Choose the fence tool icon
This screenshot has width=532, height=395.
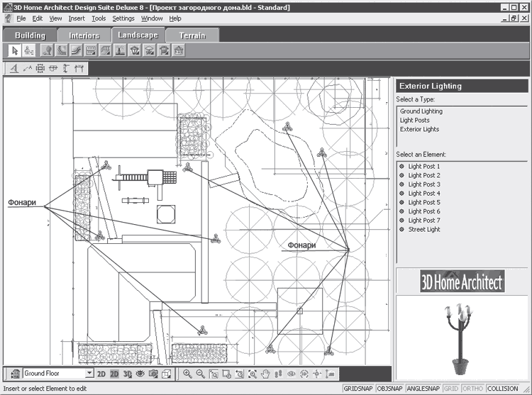91,50
